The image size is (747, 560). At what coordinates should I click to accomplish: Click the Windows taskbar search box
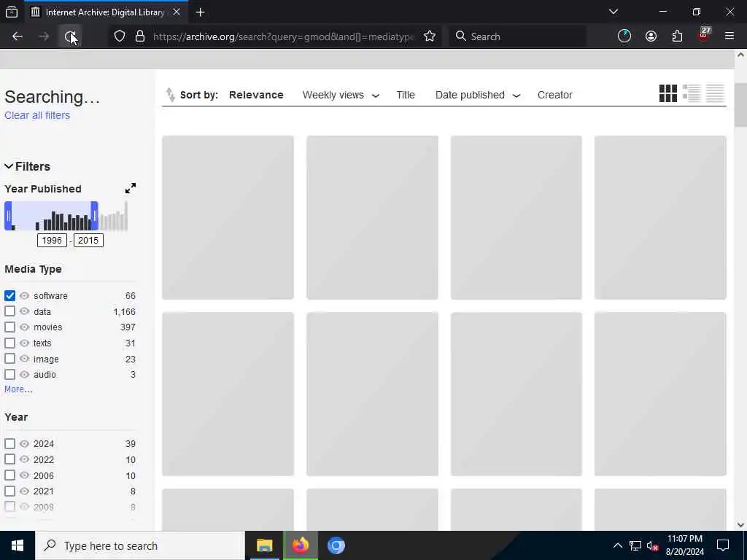tap(139, 545)
